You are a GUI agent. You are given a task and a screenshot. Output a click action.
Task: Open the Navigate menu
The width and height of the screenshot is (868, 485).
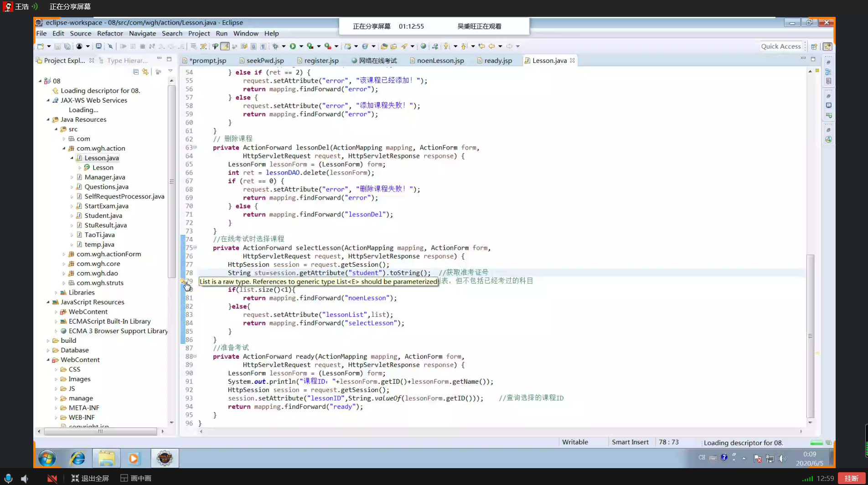click(x=142, y=33)
